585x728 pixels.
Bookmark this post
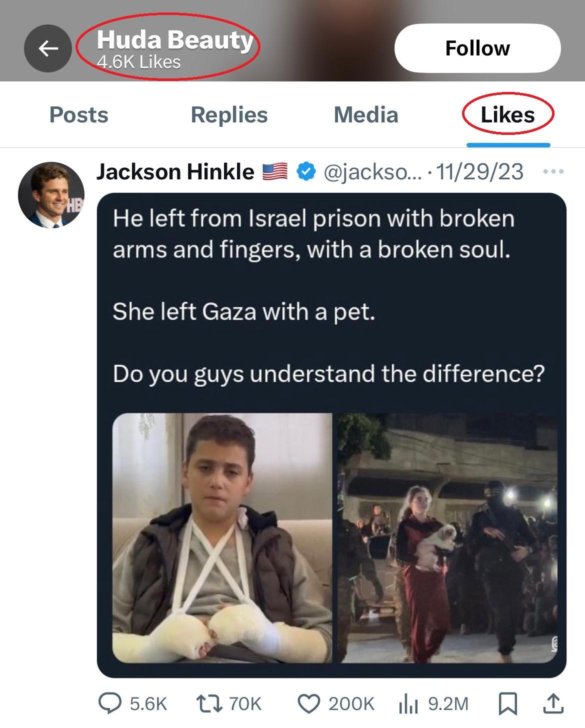[508, 704]
